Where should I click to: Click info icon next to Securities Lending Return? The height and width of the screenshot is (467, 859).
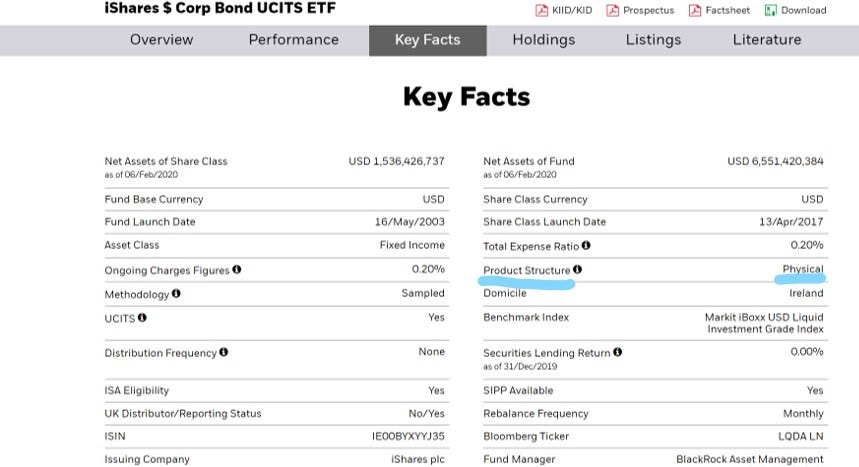(617, 352)
